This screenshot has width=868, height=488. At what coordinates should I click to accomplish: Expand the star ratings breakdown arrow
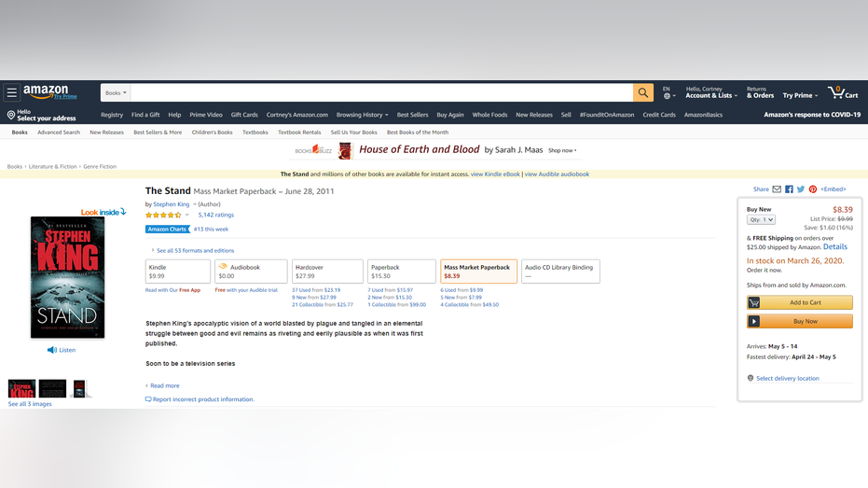coord(187,215)
